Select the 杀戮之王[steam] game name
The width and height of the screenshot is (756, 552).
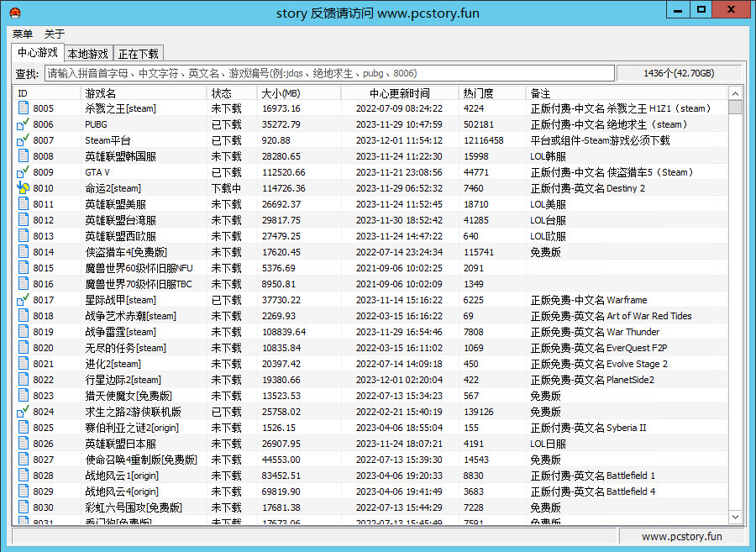point(120,108)
